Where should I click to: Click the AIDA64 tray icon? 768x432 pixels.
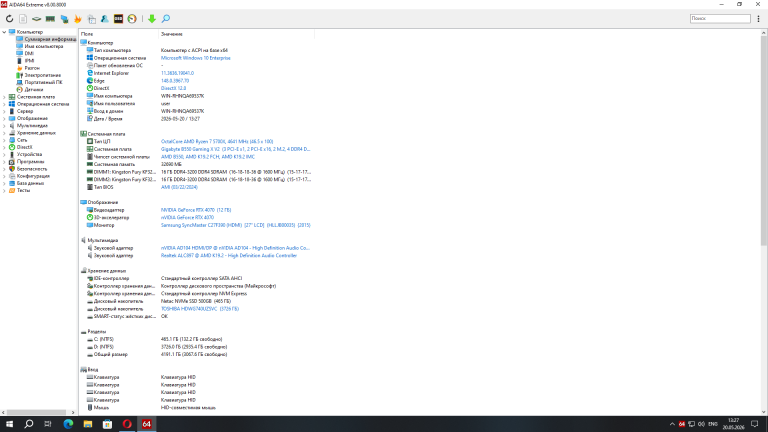[682, 424]
